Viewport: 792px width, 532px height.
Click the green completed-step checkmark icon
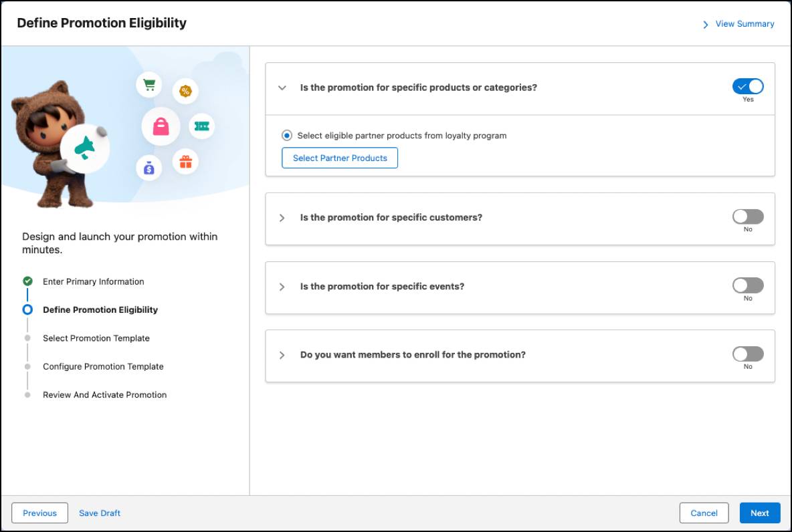(28, 281)
